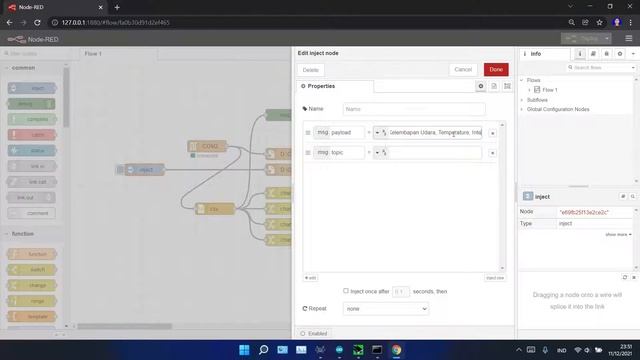640x360 pixels.
Task: Click the node ID value in info panel
Action: click(584, 212)
